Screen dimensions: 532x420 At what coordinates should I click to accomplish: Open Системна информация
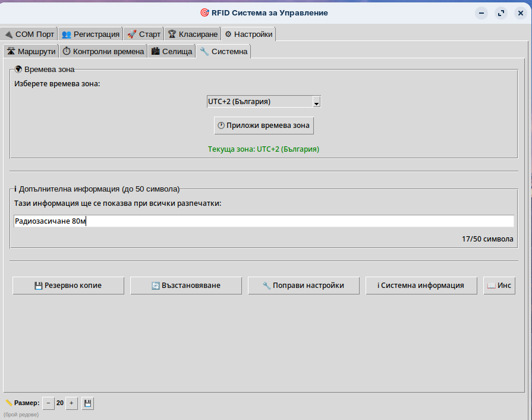pyautogui.click(x=421, y=286)
